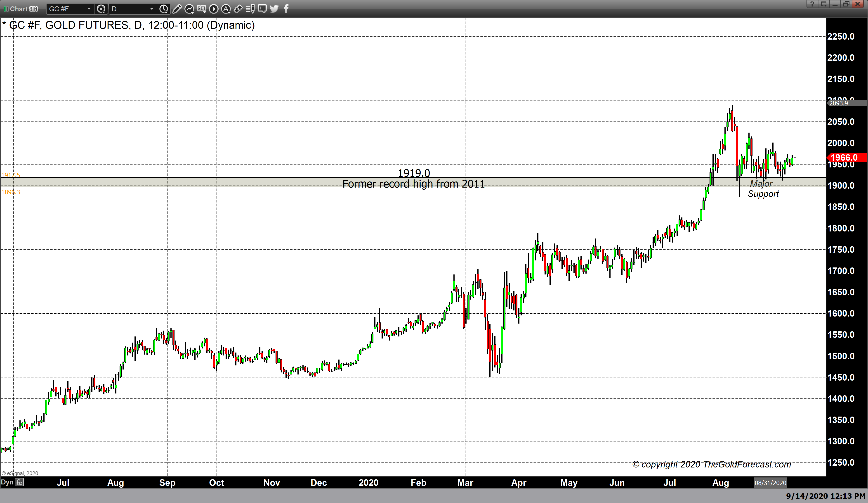Click the lock icon beside Dyn
868x503 pixels.
pyautogui.click(x=20, y=482)
